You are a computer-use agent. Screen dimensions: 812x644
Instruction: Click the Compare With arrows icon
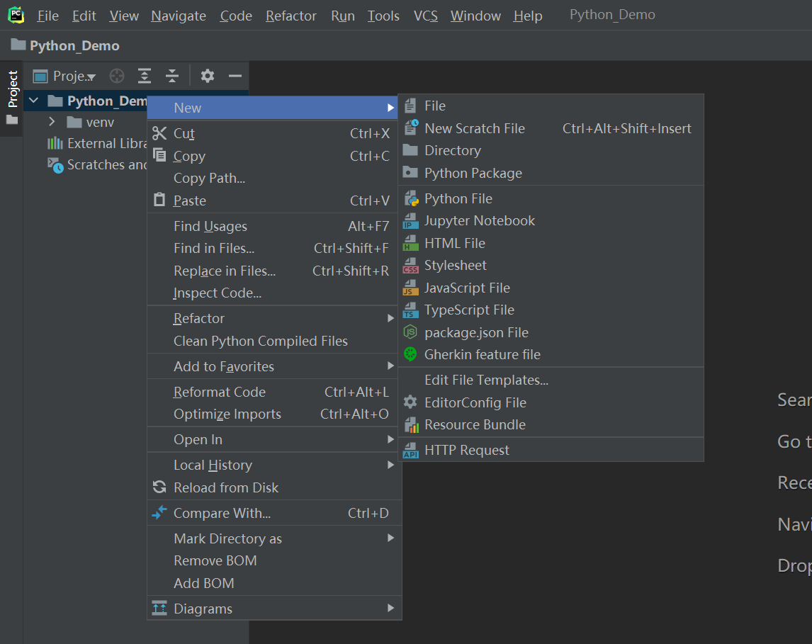tap(159, 513)
